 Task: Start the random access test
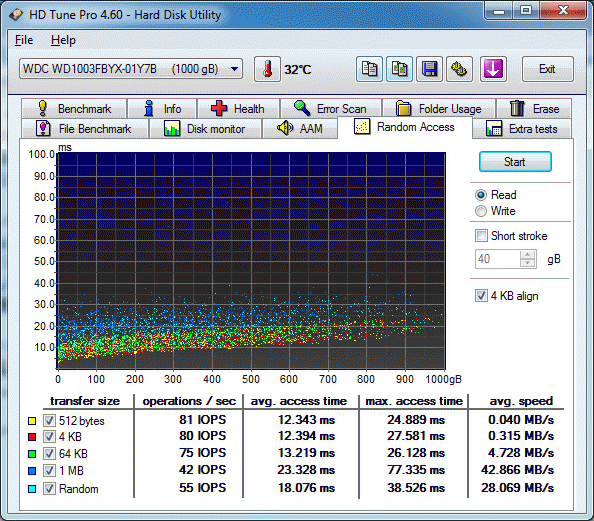point(515,162)
